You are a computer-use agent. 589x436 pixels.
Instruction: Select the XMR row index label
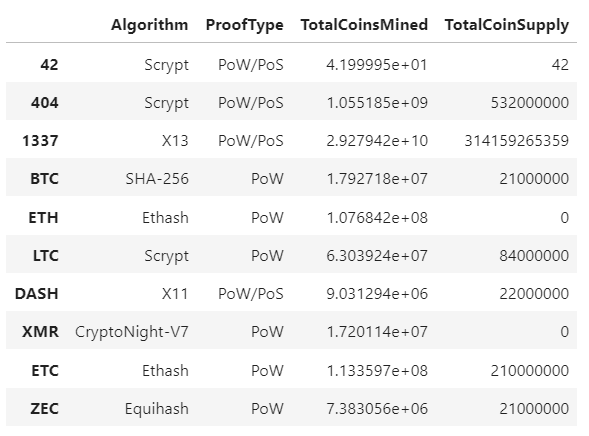41,332
